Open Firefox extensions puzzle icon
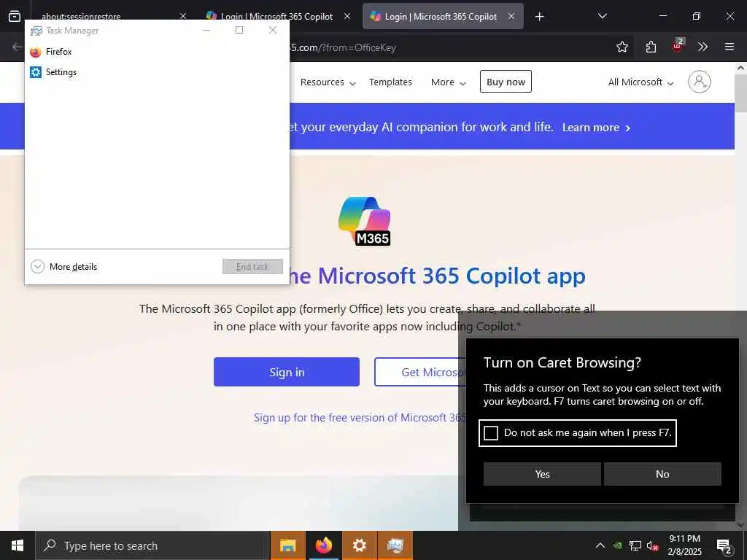This screenshot has width=747, height=560. click(651, 47)
